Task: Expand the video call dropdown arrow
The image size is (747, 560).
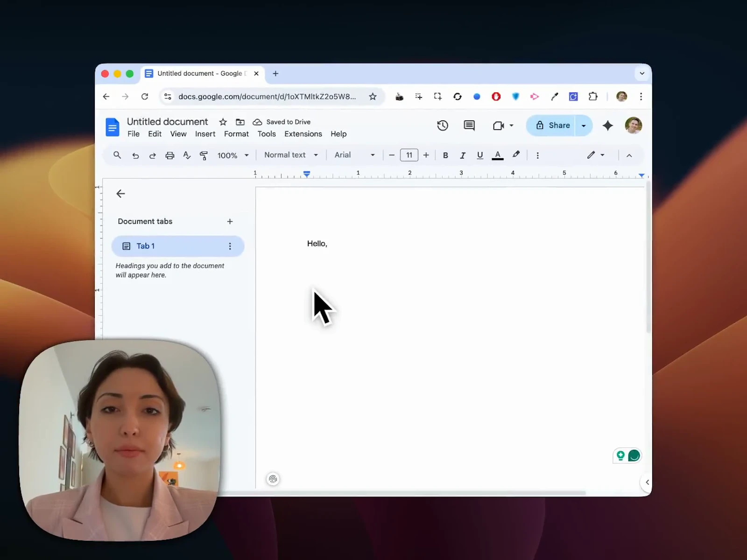Action: pos(512,126)
